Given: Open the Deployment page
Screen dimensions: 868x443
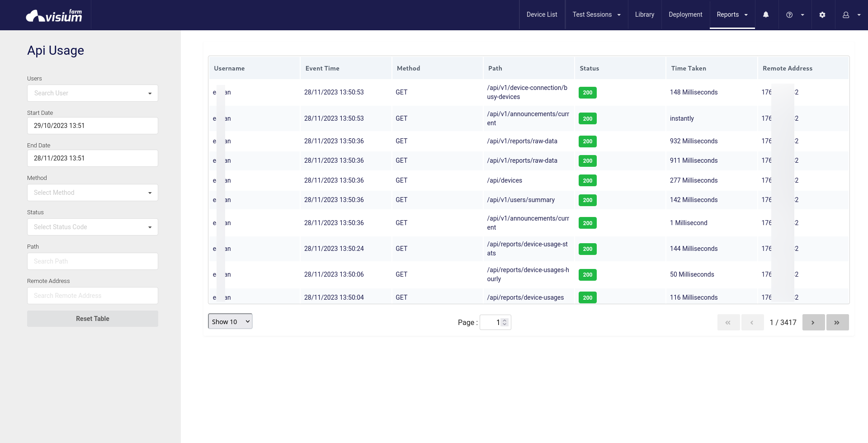Looking at the screenshot, I should [x=685, y=14].
